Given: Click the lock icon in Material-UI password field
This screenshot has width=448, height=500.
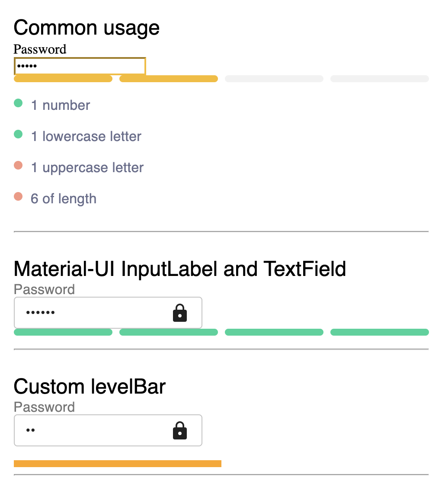Looking at the screenshot, I should [x=180, y=313].
